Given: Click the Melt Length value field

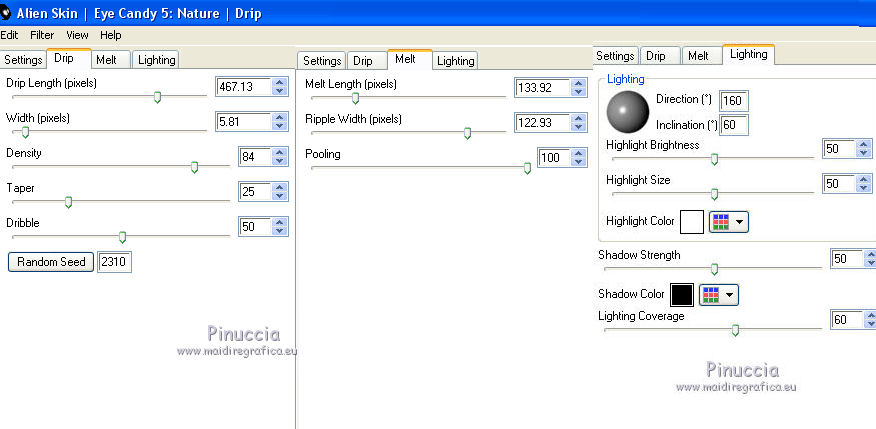Looking at the screenshot, I should 542,88.
